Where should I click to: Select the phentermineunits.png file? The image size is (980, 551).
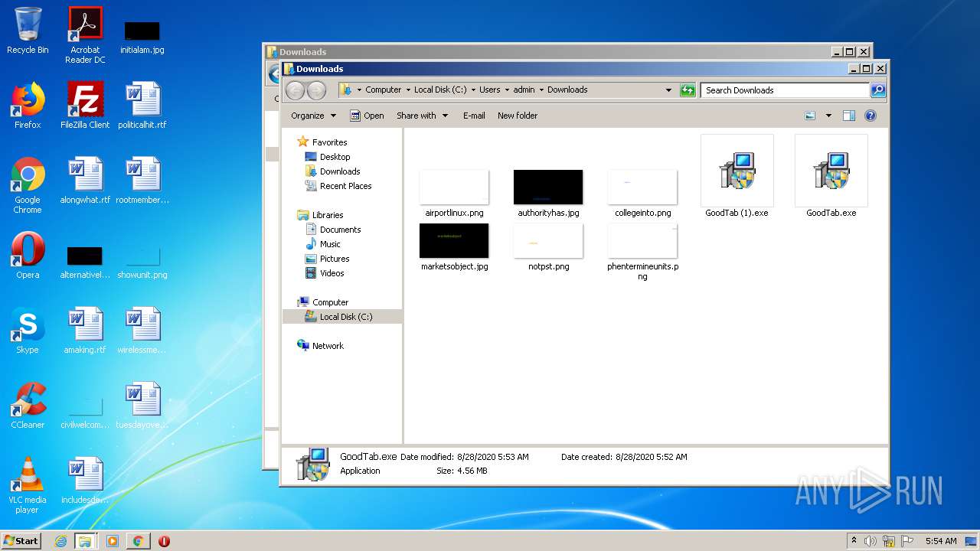click(x=642, y=253)
